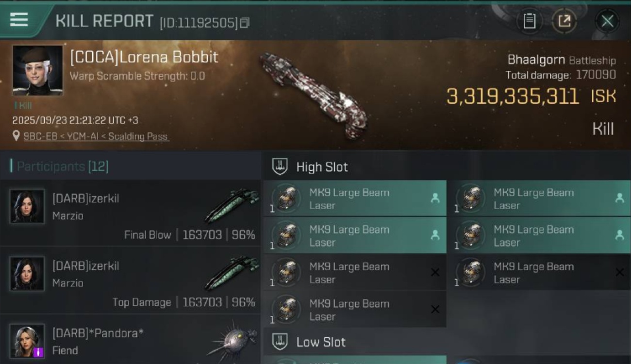
Task: Click the location pin icon
Action: 17,136
